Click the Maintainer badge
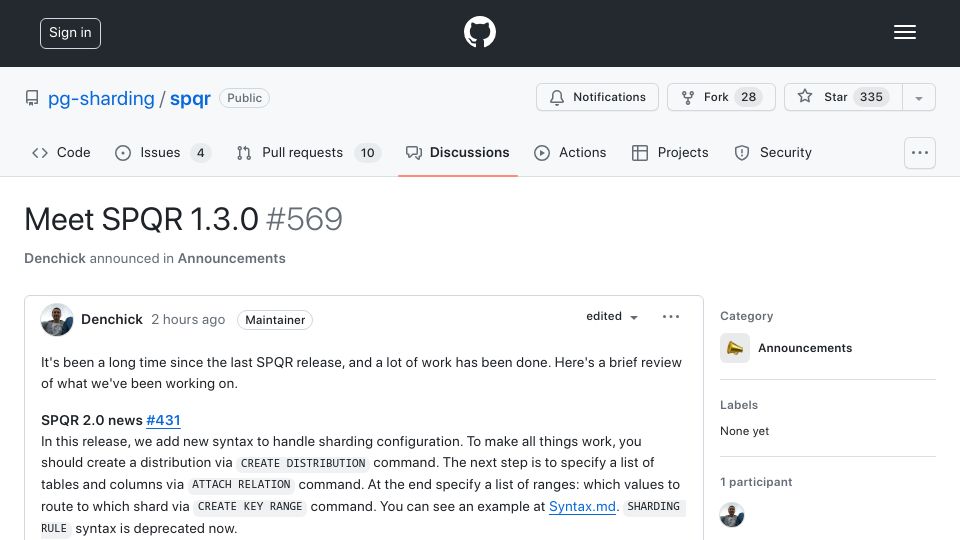The height and width of the screenshot is (540, 960). coord(275,320)
